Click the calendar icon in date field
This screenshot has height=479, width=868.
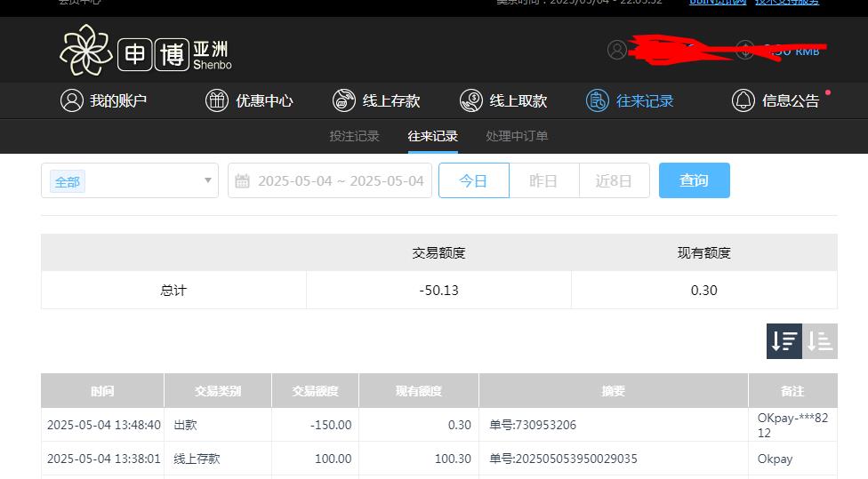click(x=243, y=181)
